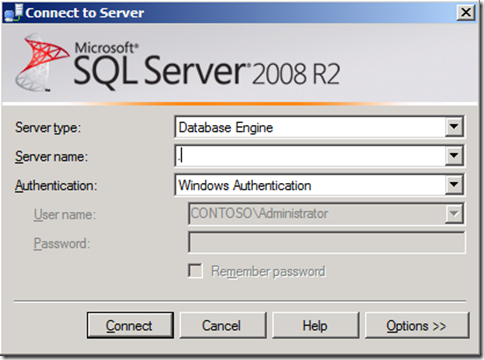Click the server icon in title bar
The height and width of the screenshot is (360, 484).
(13, 13)
